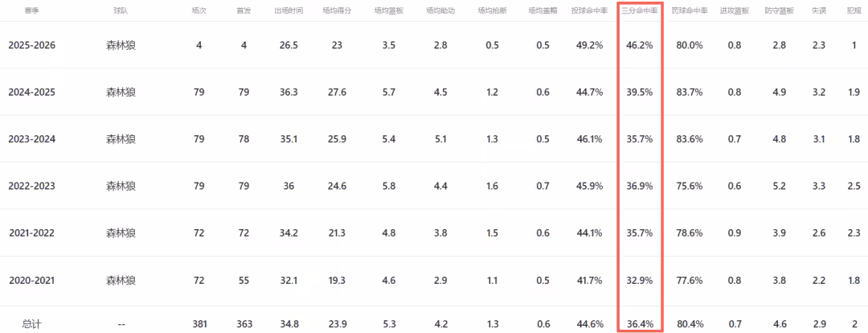
Task: Click the 2020-2021 season row label
Action: click(x=32, y=281)
